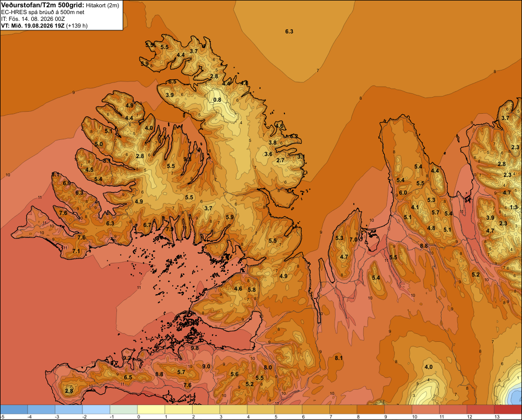
Task: Select the 8.1 temperature label in the southern bay
Action: tap(339, 358)
